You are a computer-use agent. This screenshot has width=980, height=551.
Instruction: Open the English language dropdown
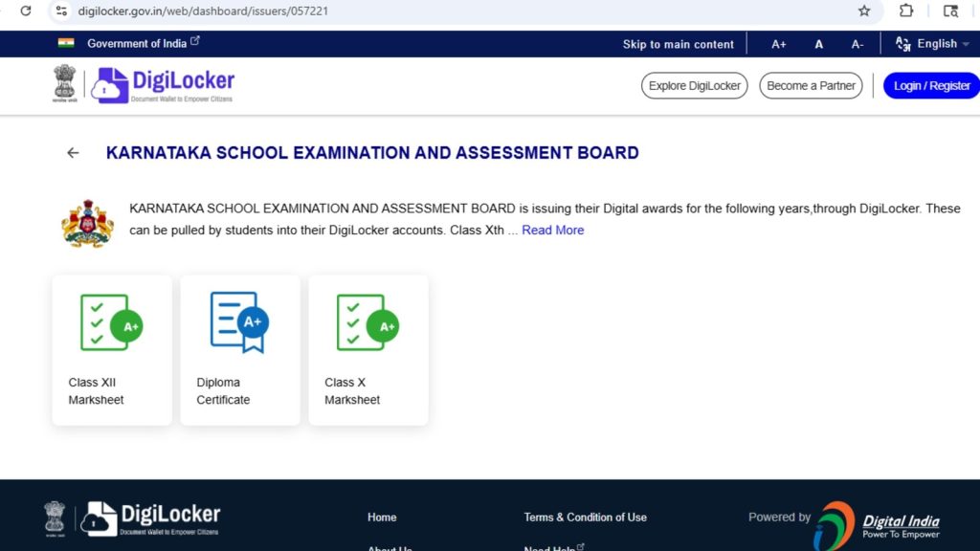click(x=930, y=43)
